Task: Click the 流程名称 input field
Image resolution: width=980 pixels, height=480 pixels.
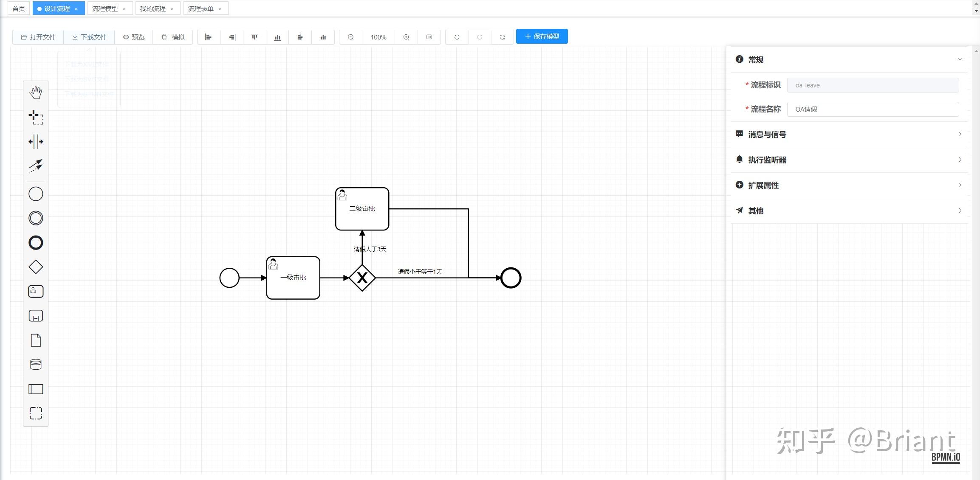Action: coord(873,109)
